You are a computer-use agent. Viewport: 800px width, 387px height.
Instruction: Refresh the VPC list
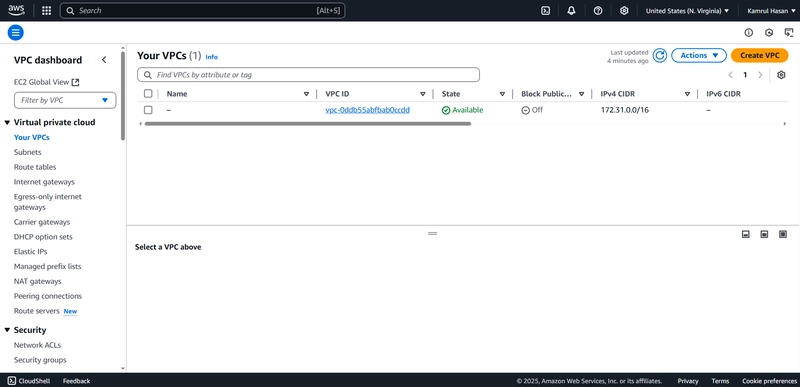[x=660, y=56]
